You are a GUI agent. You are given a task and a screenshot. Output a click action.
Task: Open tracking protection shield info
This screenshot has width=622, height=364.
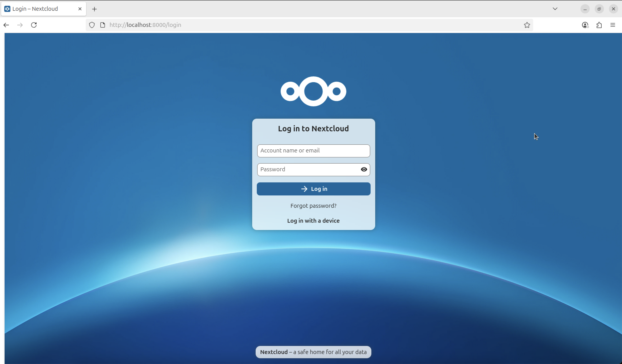[92, 25]
